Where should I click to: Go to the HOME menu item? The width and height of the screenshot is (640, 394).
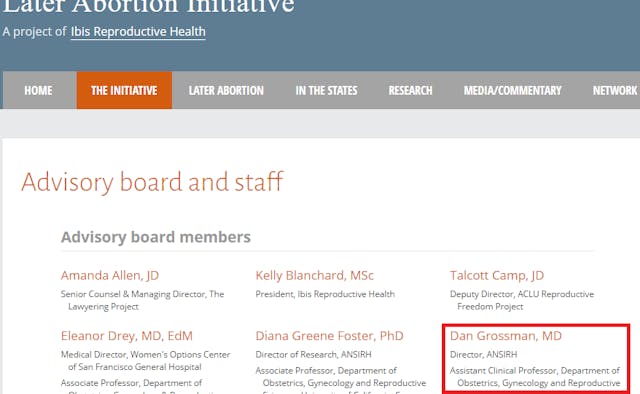click(38, 90)
